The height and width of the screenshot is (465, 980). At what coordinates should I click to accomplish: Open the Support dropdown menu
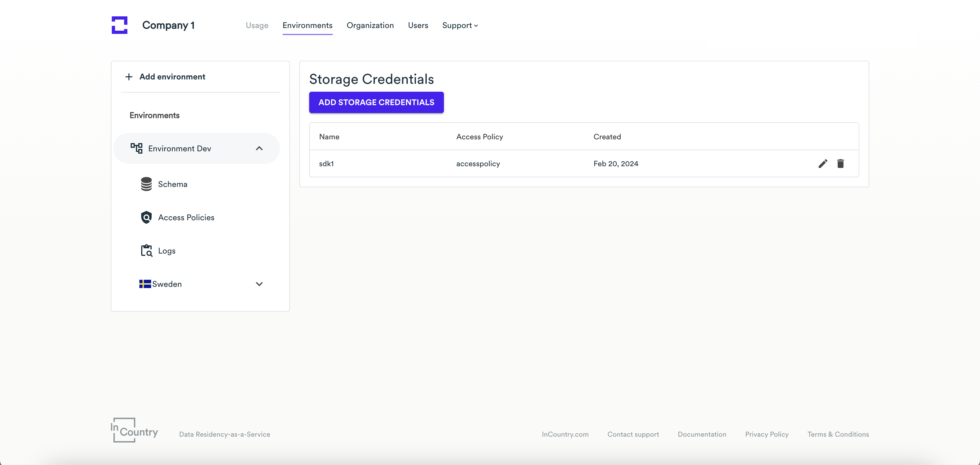460,25
